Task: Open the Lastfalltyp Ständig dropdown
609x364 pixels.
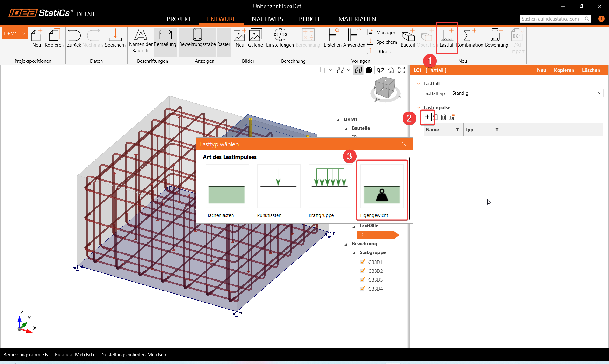Action: pos(527,93)
